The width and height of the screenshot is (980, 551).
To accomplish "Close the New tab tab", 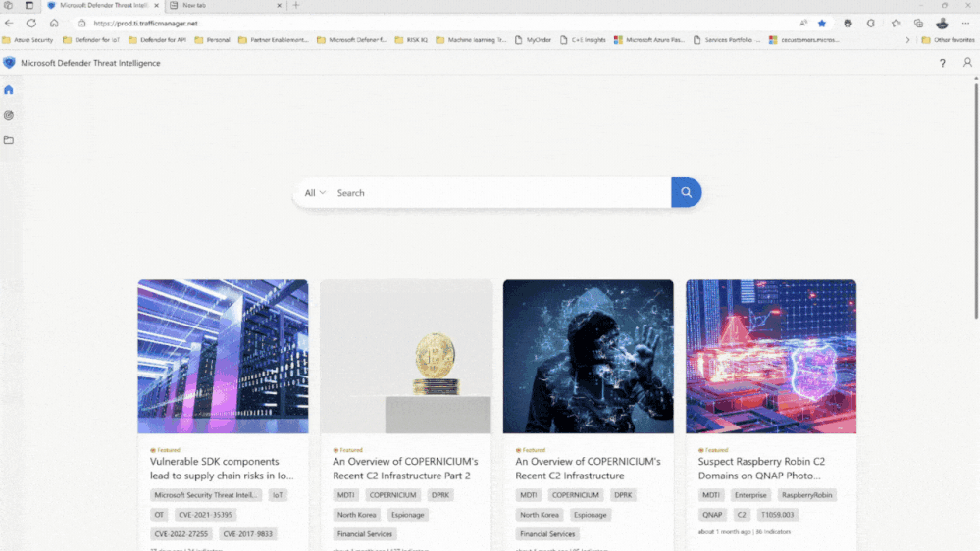I will pos(279,5).
